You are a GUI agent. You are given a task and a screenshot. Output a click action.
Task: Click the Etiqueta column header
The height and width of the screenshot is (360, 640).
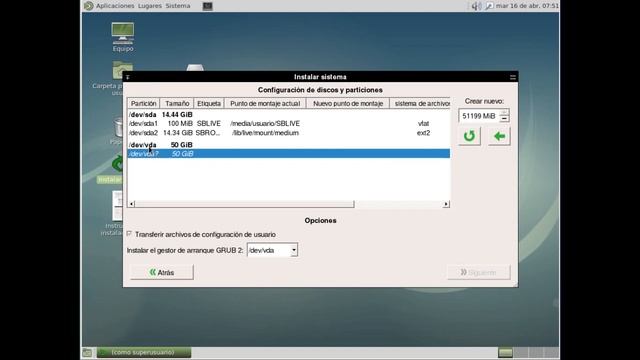(209, 104)
